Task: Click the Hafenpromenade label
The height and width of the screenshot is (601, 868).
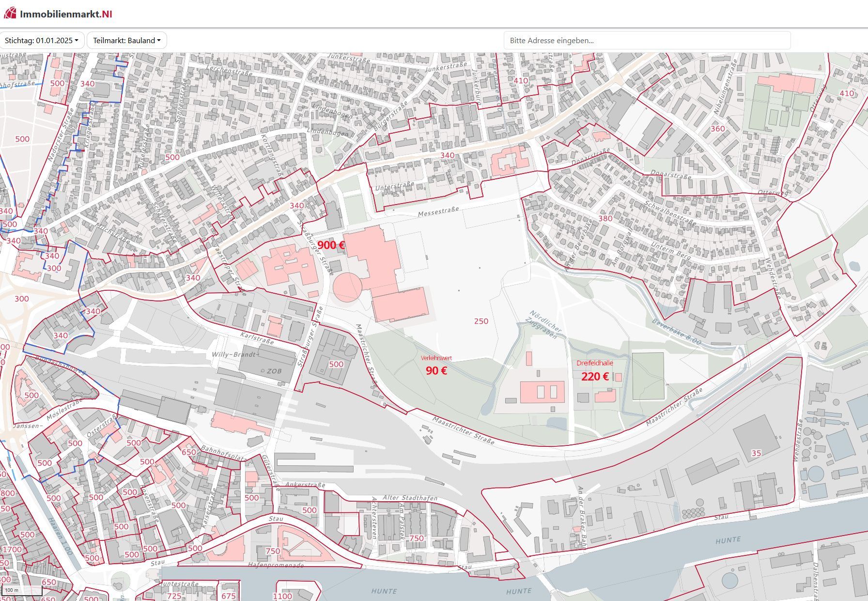Action: pyautogui.click(x=276, y=565)
